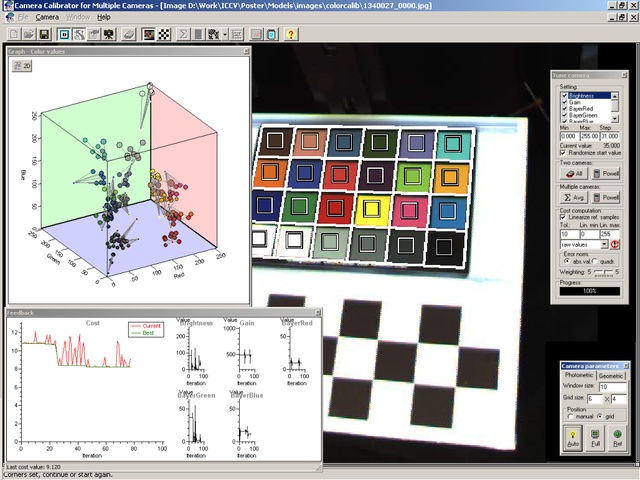Click the movie camera toolbar icon
The height and width of the screenshot is (480, 640).
[109, 34]
